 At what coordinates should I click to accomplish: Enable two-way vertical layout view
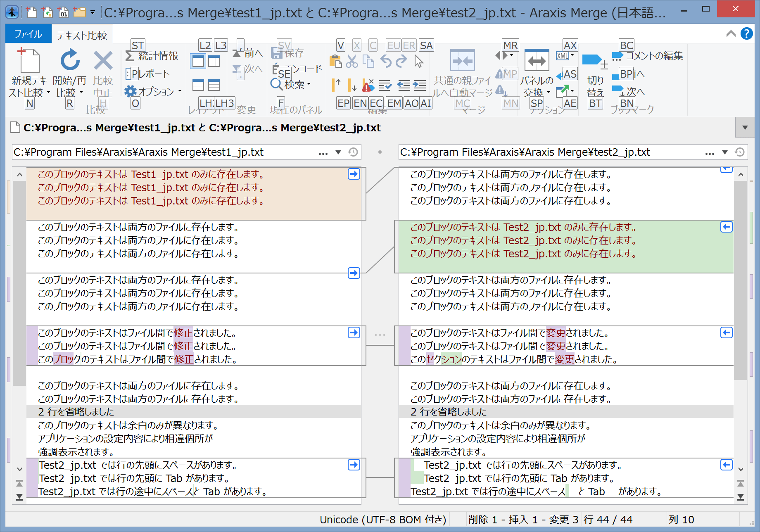click(198, 62)
